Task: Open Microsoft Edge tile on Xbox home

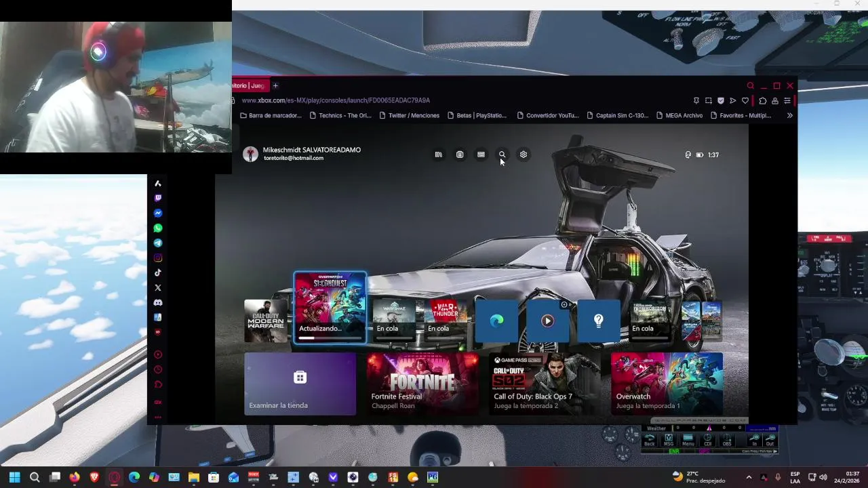Action: 496,321
